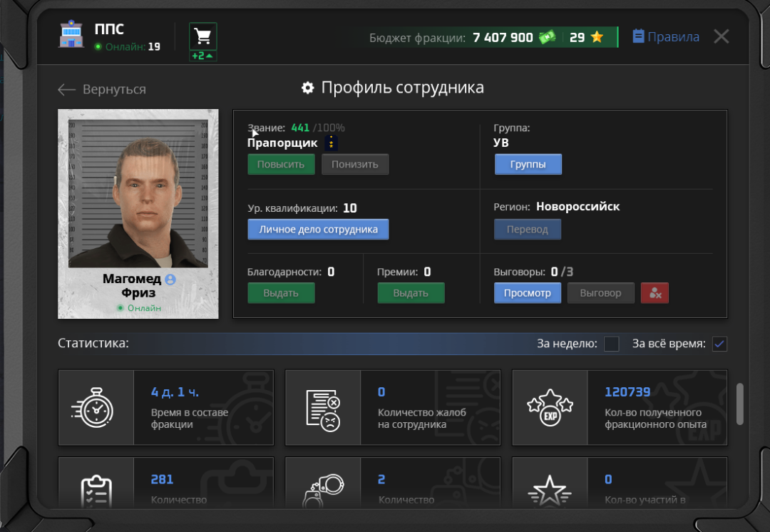The height and width of the screenshot is (532, 770).
Task: Open the Группы selection button
Action: (528, 164)
